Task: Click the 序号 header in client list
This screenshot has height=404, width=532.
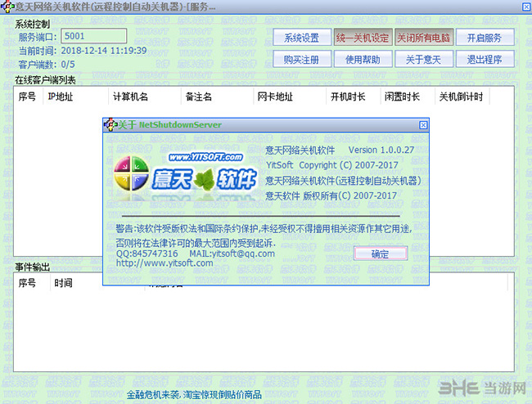Action: point(28,97)
